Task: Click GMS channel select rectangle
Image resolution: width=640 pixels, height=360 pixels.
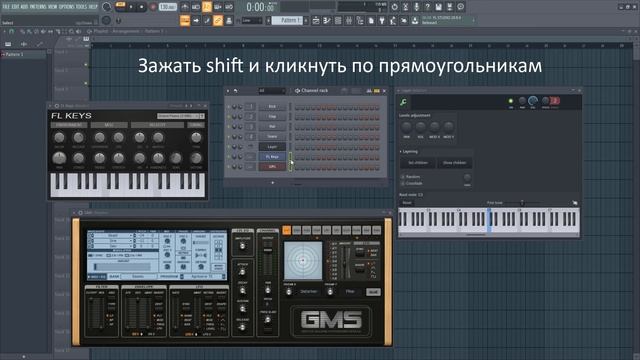Action: [x=291, y=167]
